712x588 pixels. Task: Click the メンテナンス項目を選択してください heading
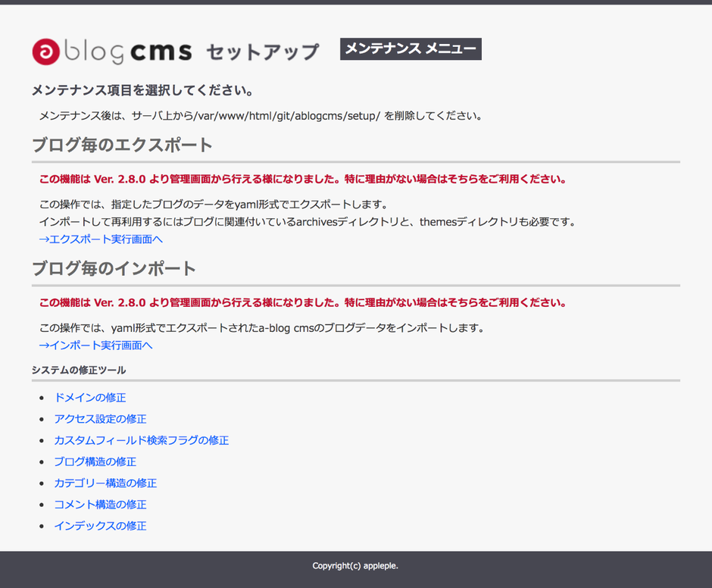point(142,91)
